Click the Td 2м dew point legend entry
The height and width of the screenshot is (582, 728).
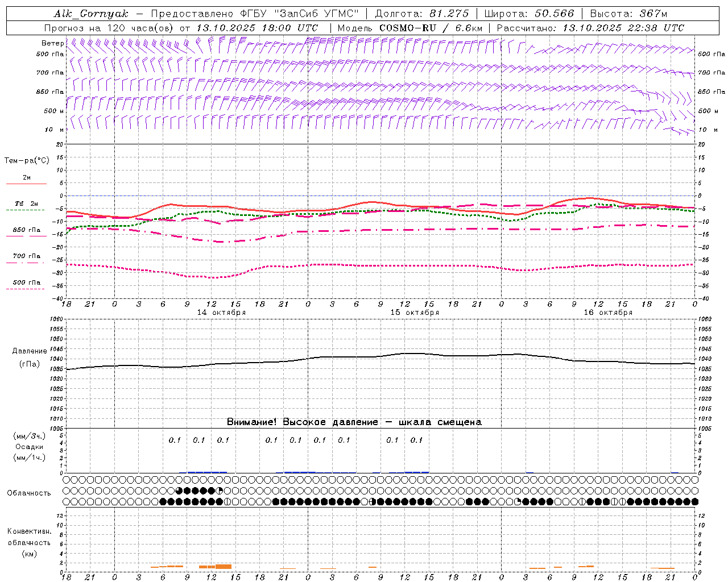[x=26, y=203]
